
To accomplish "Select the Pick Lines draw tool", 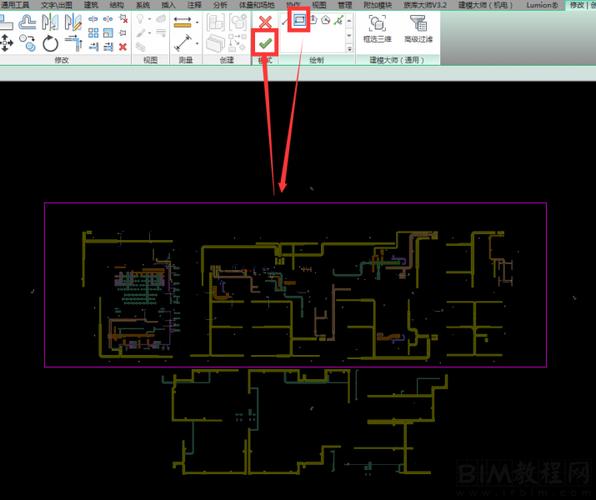I will tap(338, 20).
